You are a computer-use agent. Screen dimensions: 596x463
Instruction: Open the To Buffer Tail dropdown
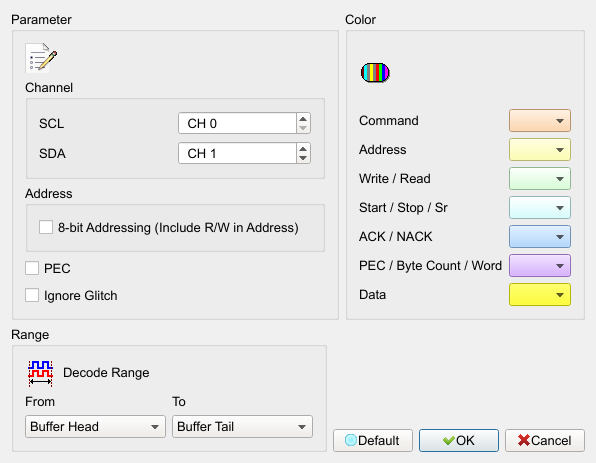point(243,427)
